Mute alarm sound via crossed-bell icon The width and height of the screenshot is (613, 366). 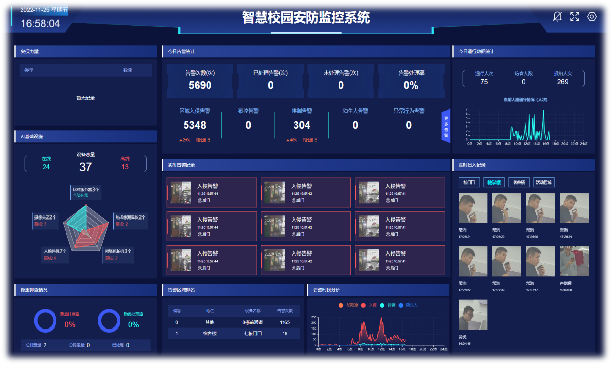coord(557,17)
